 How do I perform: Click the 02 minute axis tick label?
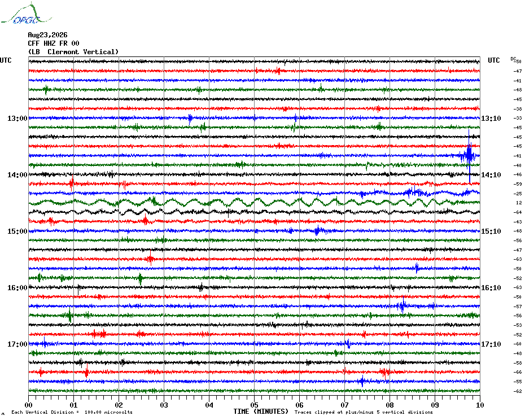click(119, 405)
